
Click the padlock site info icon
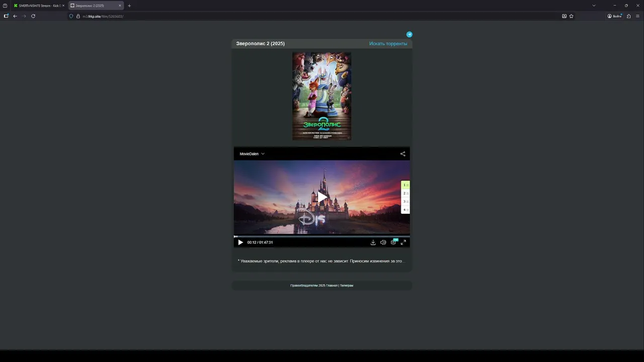(x=78, y=16)
